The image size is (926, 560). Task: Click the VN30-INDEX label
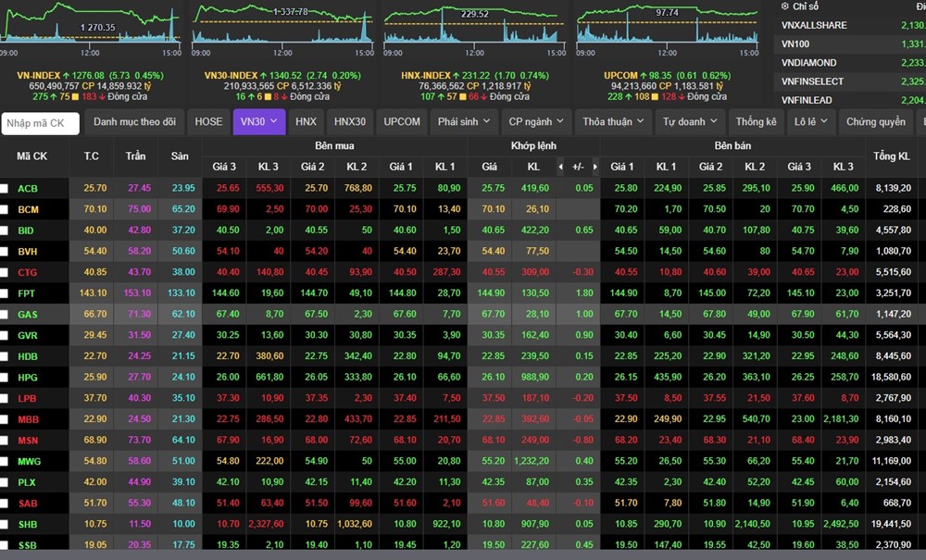coord(231,76)
